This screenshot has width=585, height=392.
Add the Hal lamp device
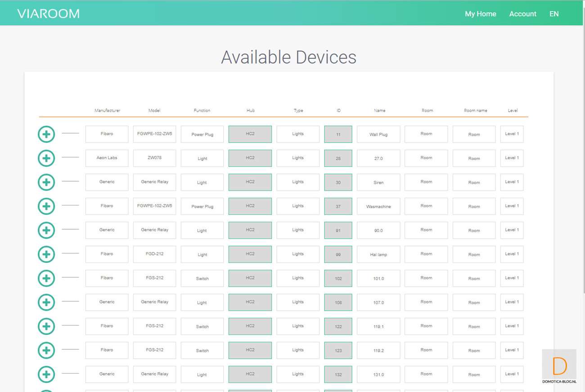pyautogui.click(x=46, y=254)
